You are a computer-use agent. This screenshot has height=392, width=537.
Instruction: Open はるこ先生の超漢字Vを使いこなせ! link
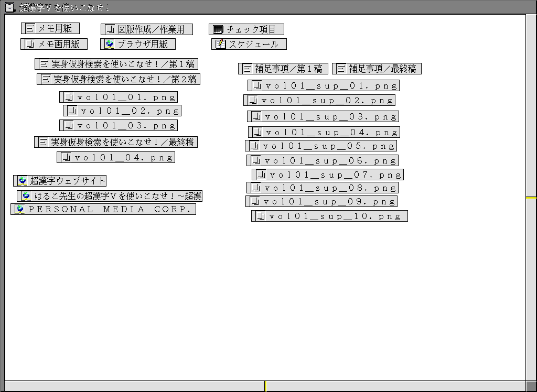(x=26, y=196)
